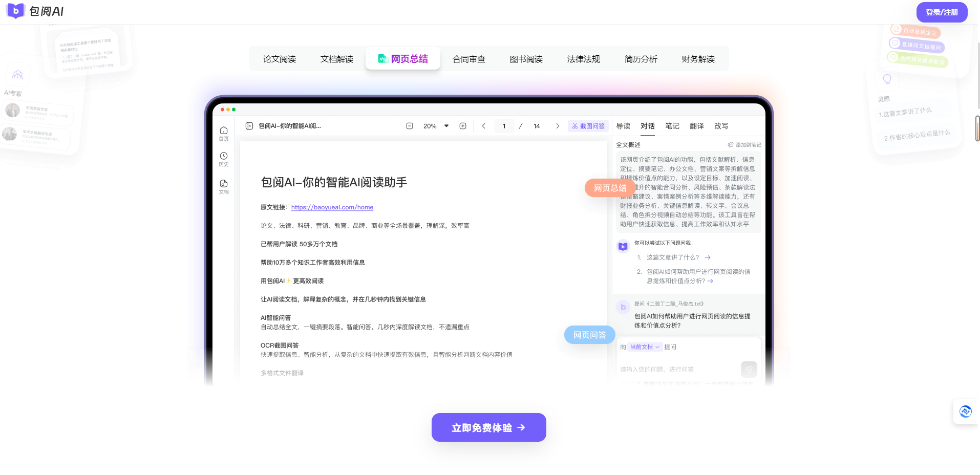
Task: Click the 首页 icon in the viewer sidebar
Action: tap(223, 131)
